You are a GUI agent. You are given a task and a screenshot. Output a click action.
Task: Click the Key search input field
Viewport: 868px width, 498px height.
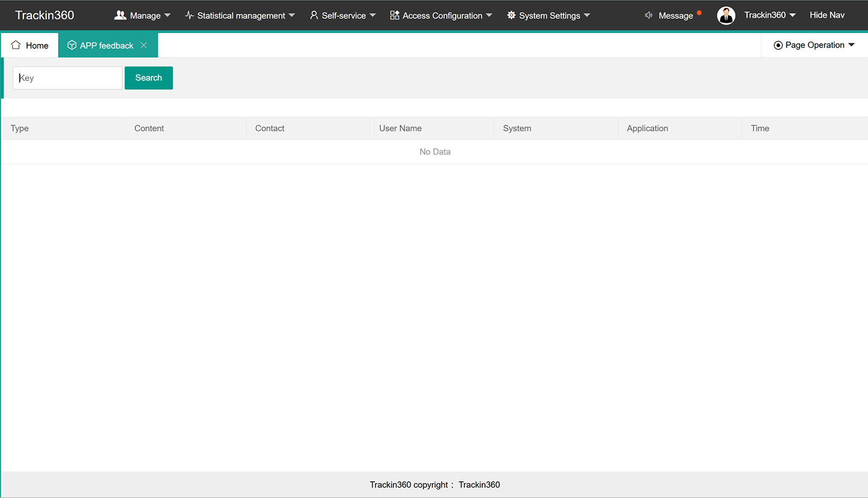click(67, 78)
